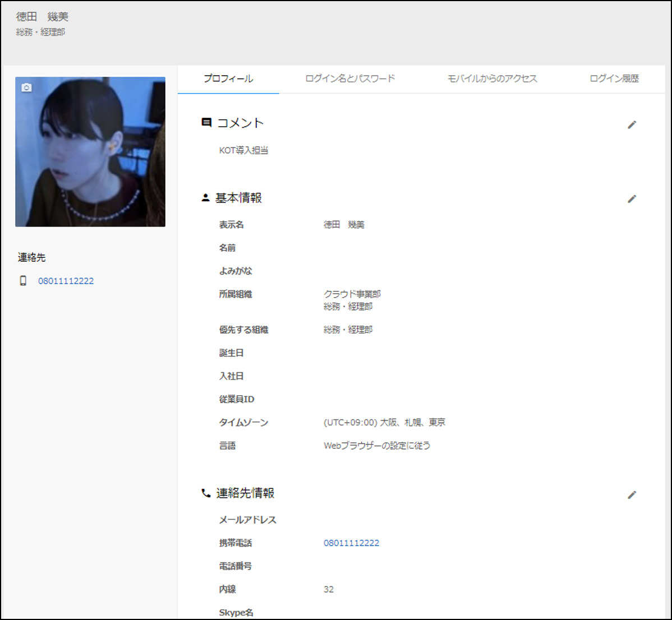Click the timezone value (UTC+09:00) 大阪、札幌、東京

(384, 423)
